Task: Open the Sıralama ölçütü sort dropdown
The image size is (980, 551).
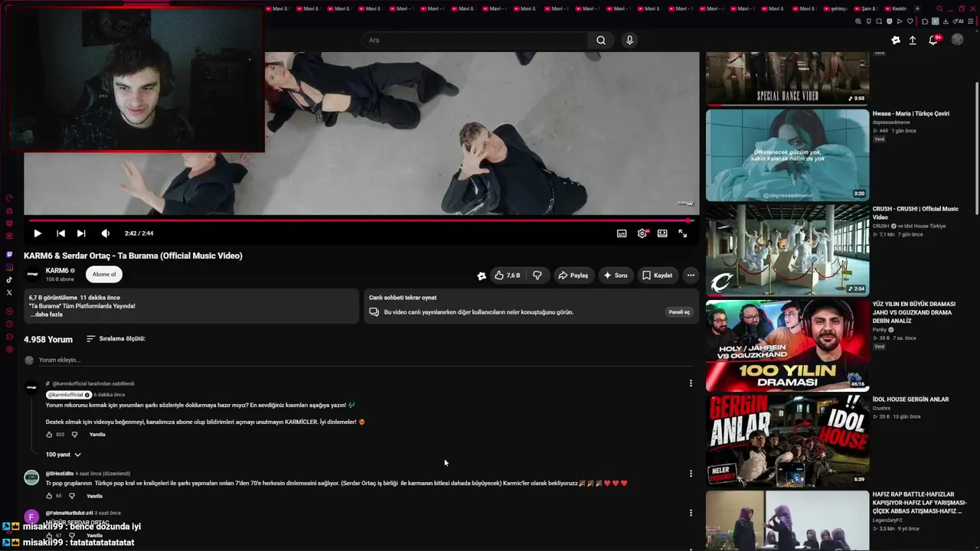Action: point(116,338)
